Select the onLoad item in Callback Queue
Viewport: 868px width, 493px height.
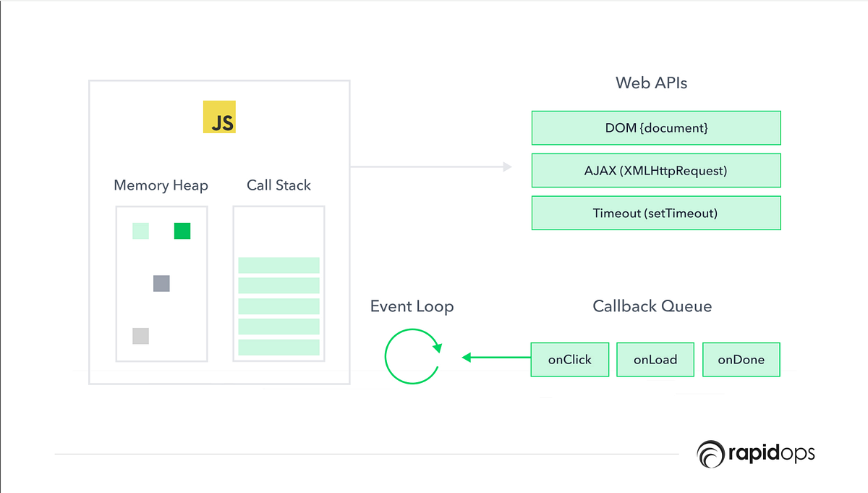point(655,359)
